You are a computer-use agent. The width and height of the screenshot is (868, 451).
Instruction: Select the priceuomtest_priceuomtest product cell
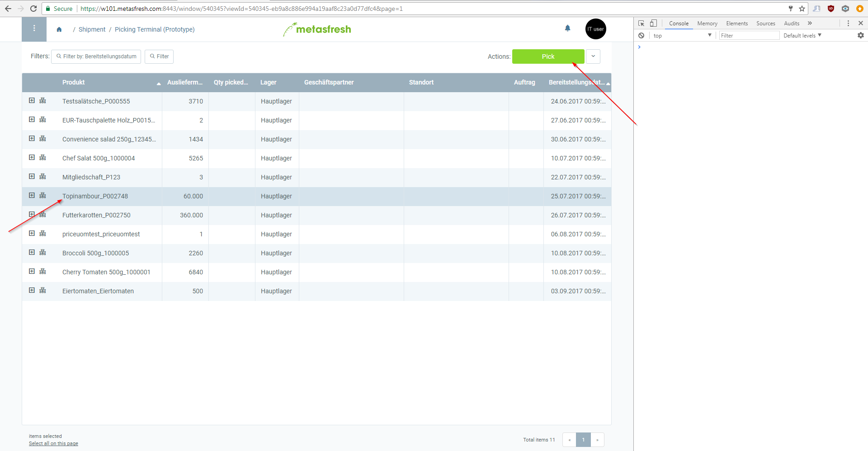point(110,234)
